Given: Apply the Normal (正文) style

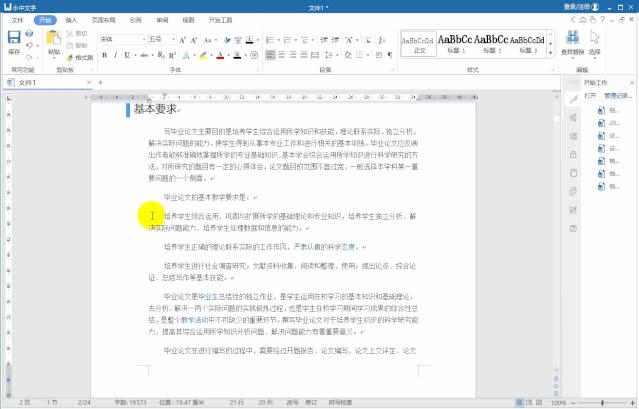Looking at the screenshot, I should (419, 44).
